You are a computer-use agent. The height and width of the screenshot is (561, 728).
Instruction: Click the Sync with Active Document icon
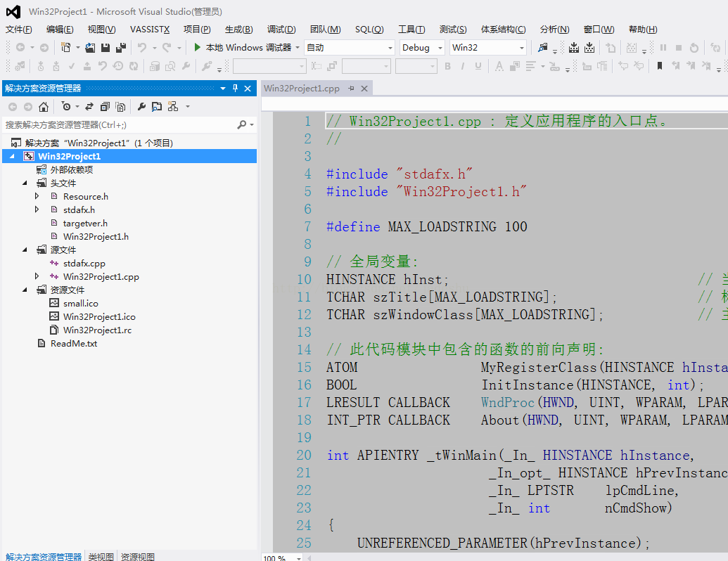click(89, 107)
